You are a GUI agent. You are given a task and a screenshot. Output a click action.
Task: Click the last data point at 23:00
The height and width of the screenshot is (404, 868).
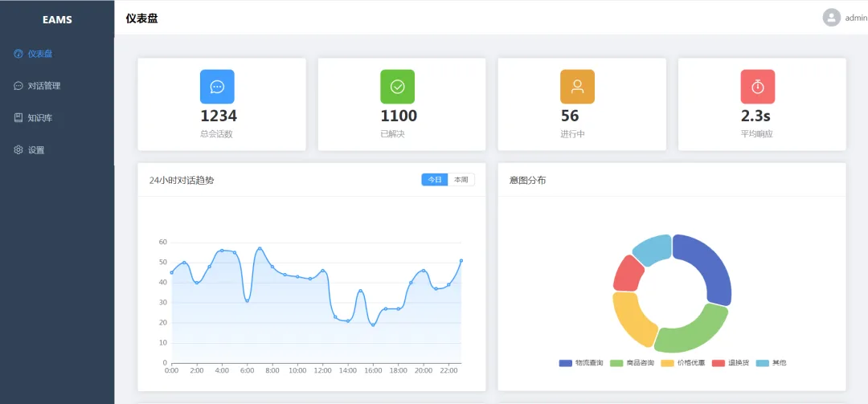pyautogui.click(x=461, y=260)
